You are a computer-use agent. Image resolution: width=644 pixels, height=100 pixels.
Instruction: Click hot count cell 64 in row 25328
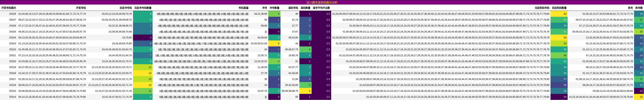pos(559,14)
